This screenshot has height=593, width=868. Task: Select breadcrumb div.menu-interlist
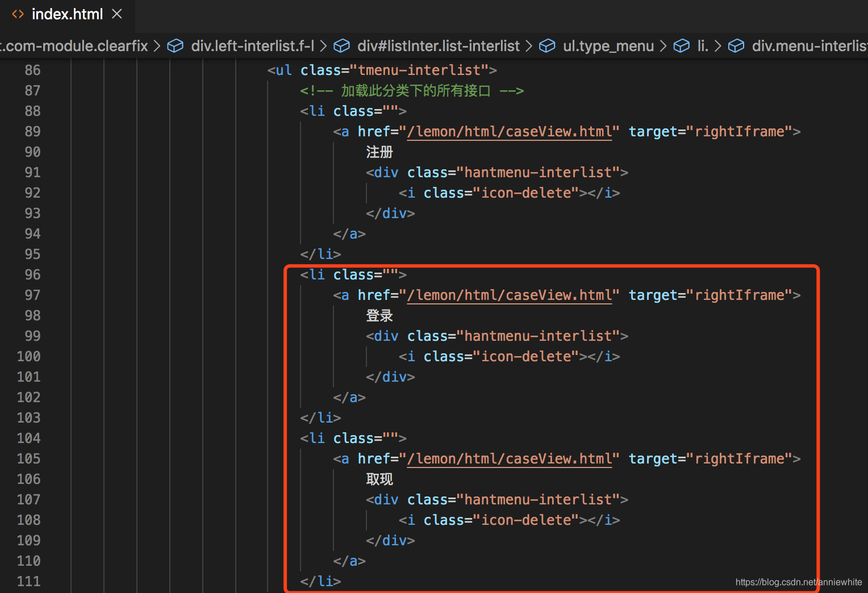coord(809,46)
